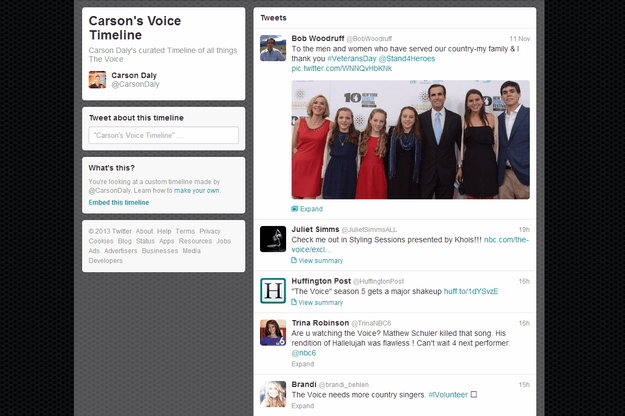Image resolution: width=625 pixels, height=416 pixels.
Task: Click the View summary icon under Huffington Post tweet
Action: pyautogui.click(x=294, y=302)
